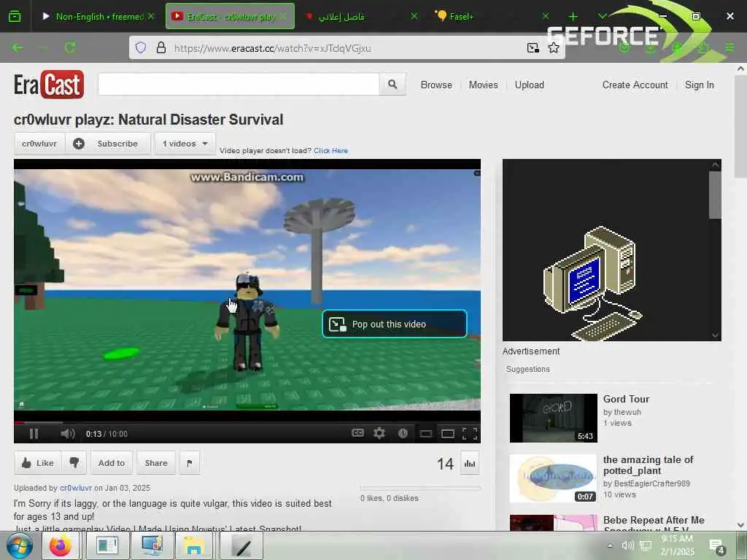Click picture-in-picture icon in address bar
Viewport: 747px width, 560px height.
[x=533, y=47]
